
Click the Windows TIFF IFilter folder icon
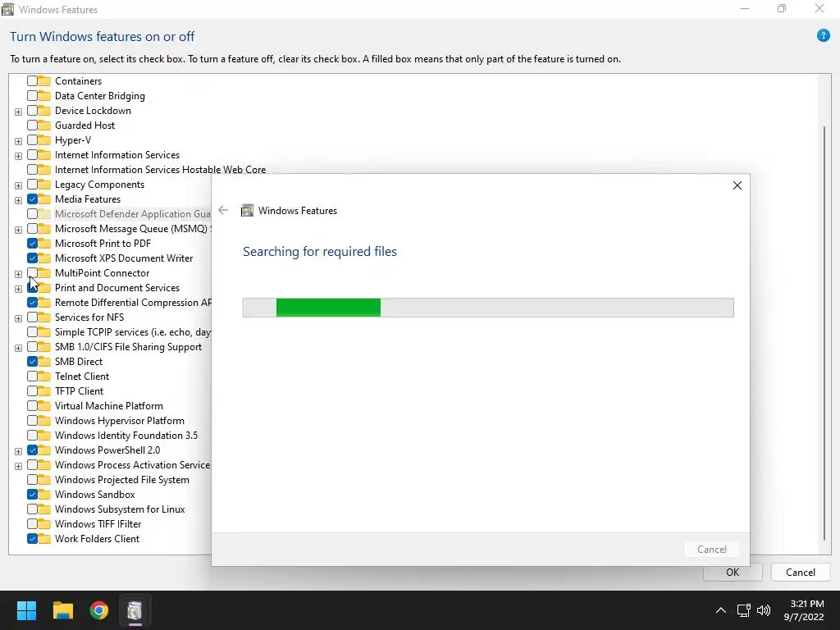(x=44, y=524)
